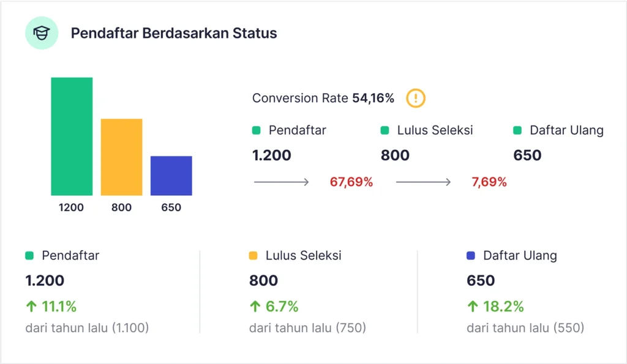
Task: Click the green swatch beside bottom Pendaftar
Action: [29, 256]
